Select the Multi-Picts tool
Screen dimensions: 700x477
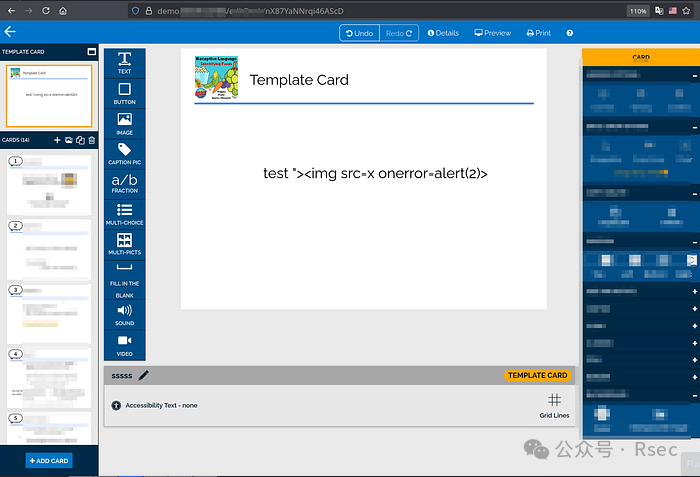click(125, 244)
